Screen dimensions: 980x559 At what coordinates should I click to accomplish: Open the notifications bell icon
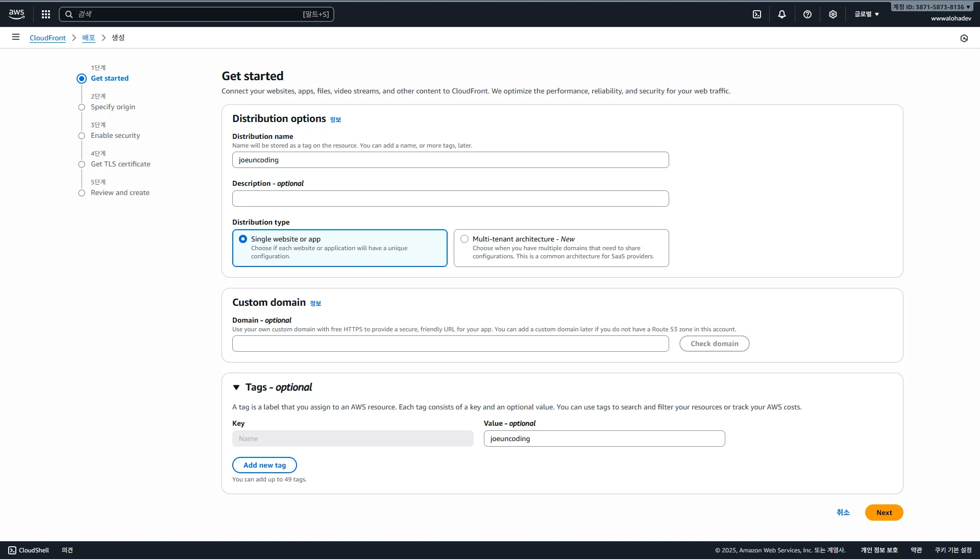point(782,14)
